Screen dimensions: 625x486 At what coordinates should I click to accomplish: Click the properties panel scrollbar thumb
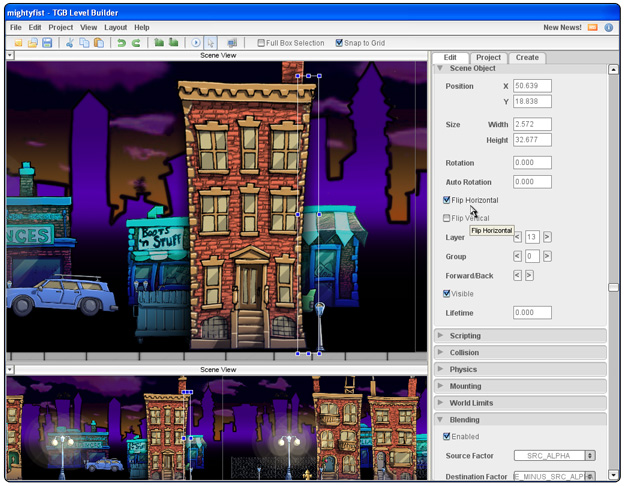coord(613,287)
